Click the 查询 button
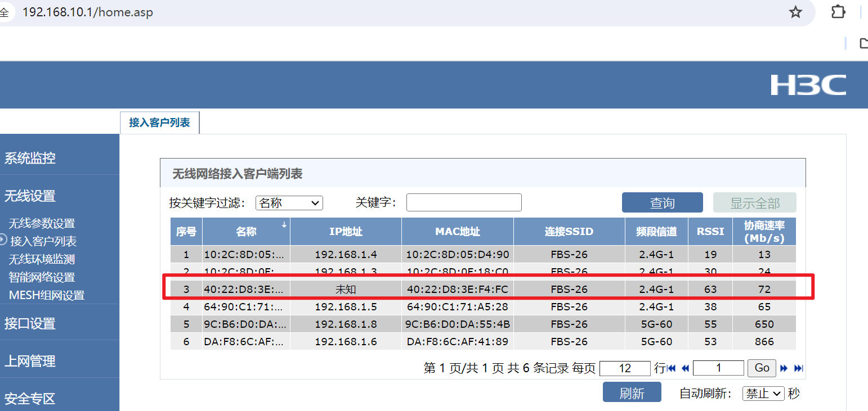Image resolution: width=868 pixels, height=411 pixels. pos(663,203)
